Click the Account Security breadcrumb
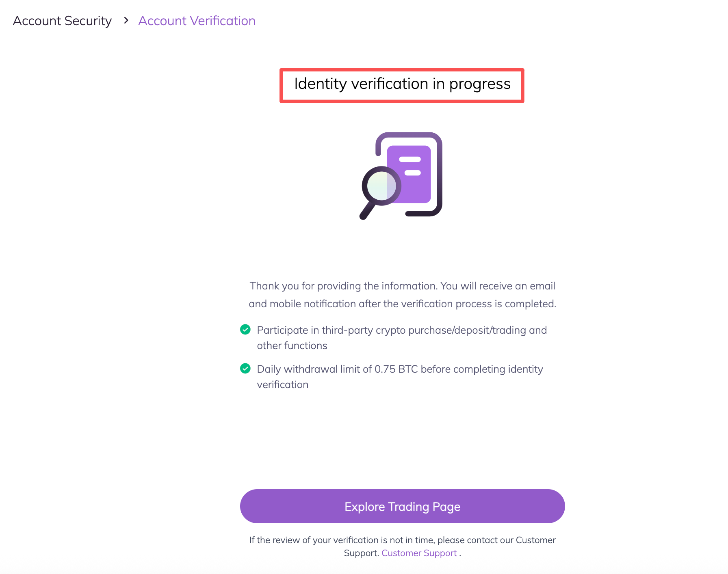The width and height of the screenshot is (728, 574). click(x=62, y=21)
